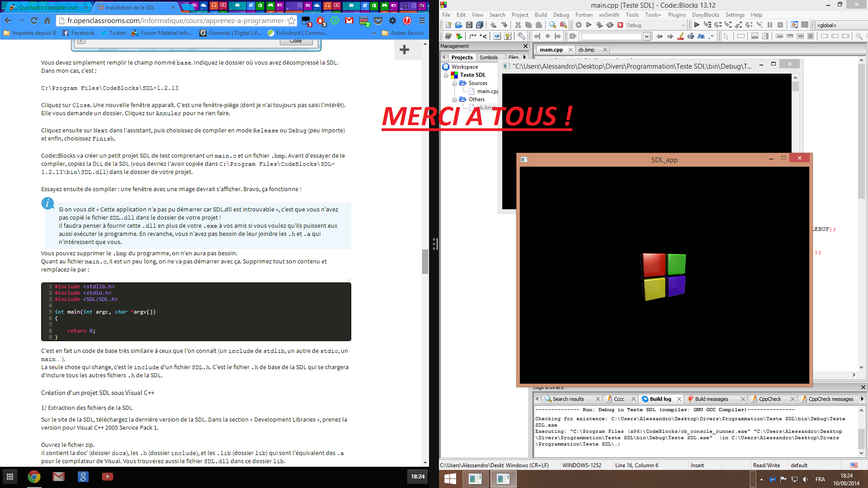Open the build target Debug dropdown
The width and height of the screenshot is (868, 488).
656,25
